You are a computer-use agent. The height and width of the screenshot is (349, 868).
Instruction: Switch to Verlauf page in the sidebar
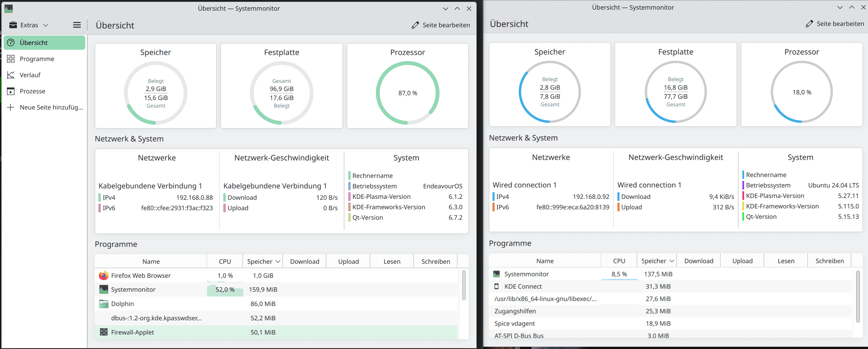pyautogui.click(x=45, y=75)
